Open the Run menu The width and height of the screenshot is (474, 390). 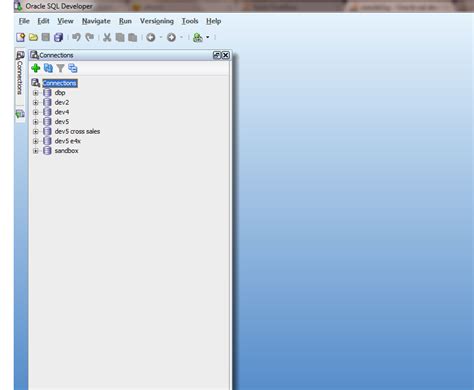[x=125, y=21]
